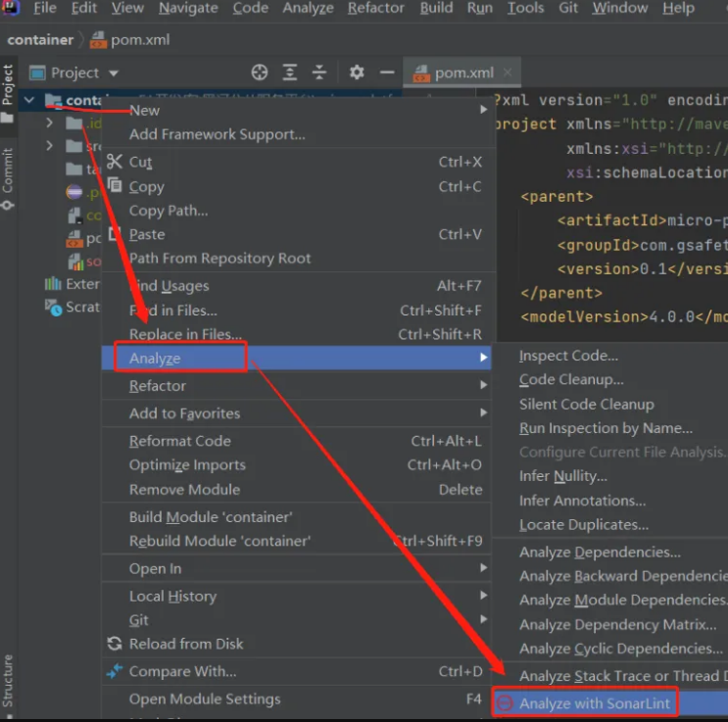Viewport: 728px width, 722px height.
Task: Select Reformat Code
Action: click(179, 441)
